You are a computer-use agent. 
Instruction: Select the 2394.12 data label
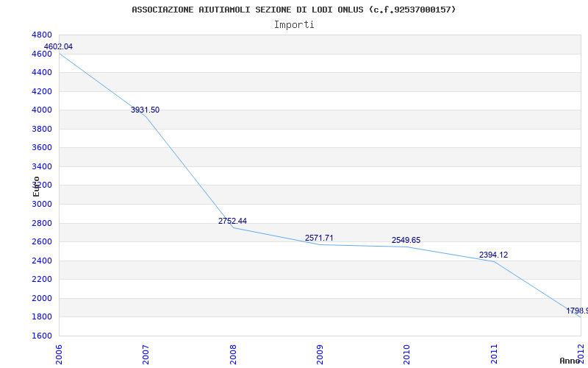coord(493,255)
